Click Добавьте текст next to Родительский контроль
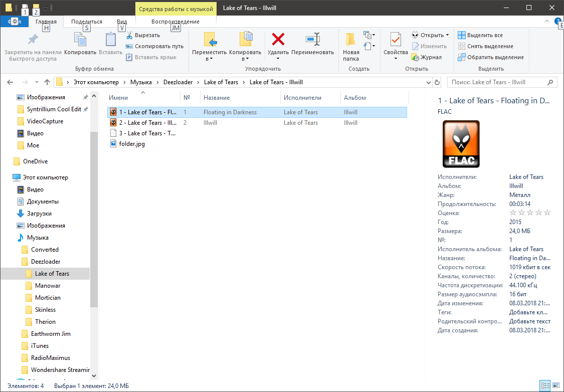The image size is (564, 392). 530,321
